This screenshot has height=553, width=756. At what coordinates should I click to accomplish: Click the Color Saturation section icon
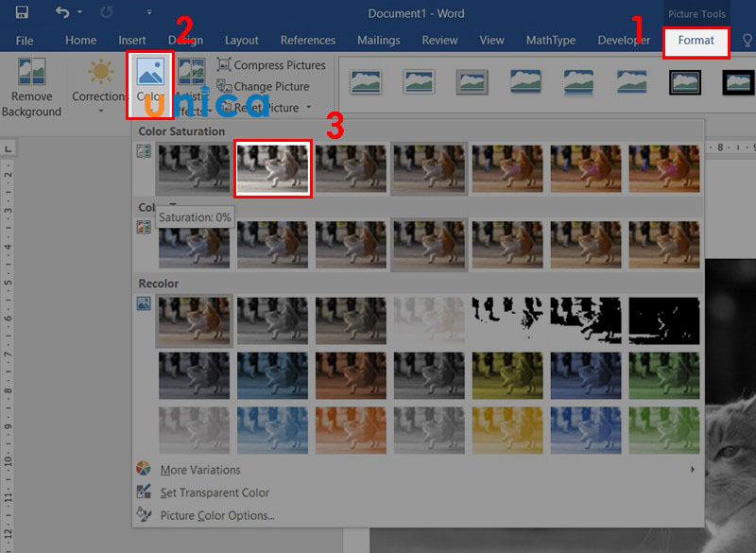point(144,152)
